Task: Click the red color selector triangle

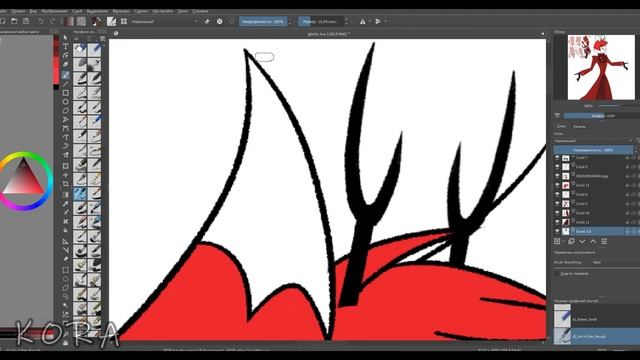Action: pos(24,178)
